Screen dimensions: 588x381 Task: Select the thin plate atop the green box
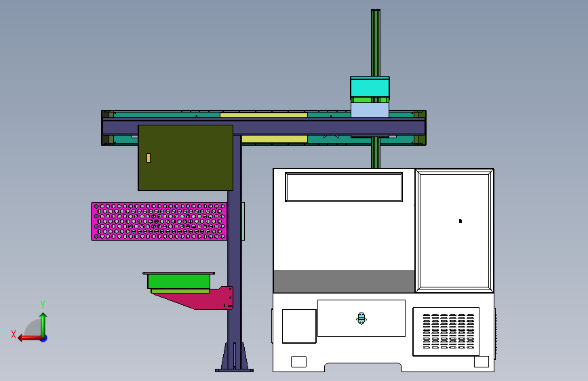point(179,273)
